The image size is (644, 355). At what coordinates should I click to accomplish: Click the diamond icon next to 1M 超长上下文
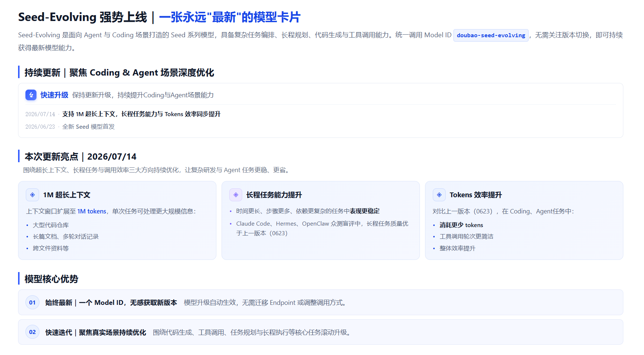tap(32, 195)
